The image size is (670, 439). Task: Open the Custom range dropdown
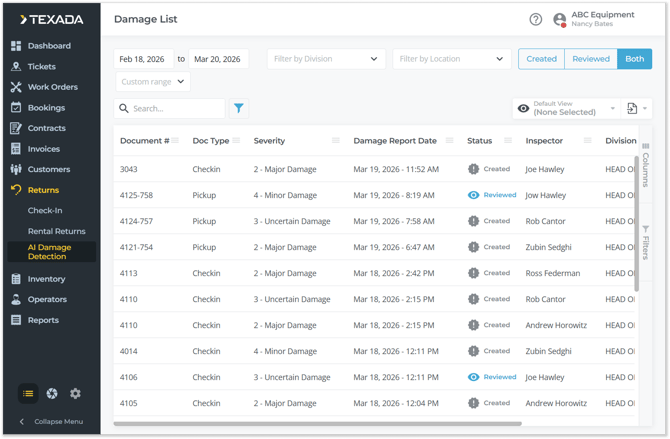(x=152, y=81)
